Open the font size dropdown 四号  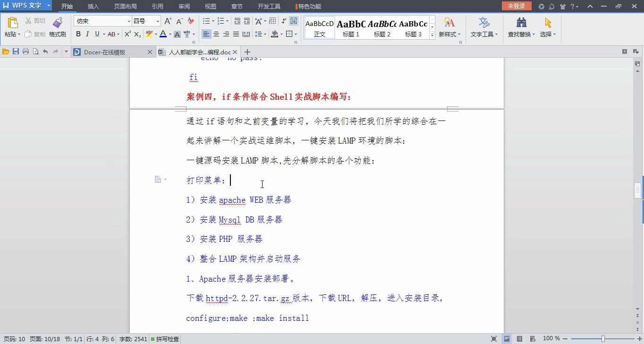(x=158, y=21)
